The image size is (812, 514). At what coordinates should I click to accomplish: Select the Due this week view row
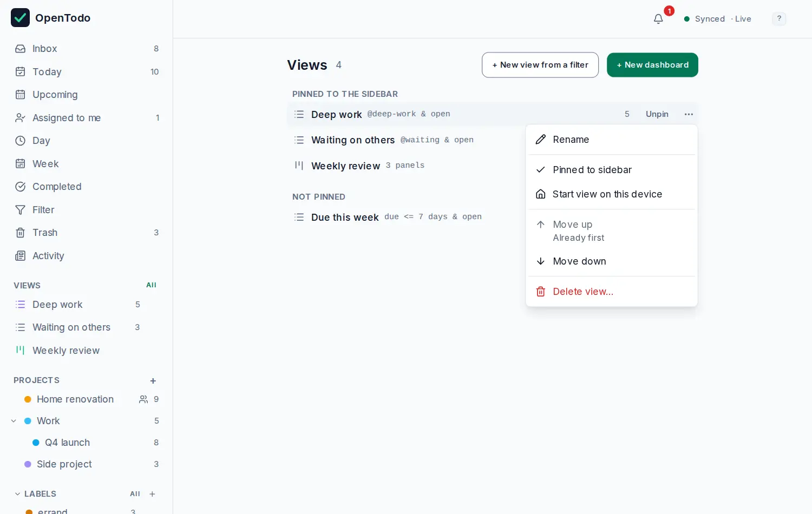click(x=493, y=217)
